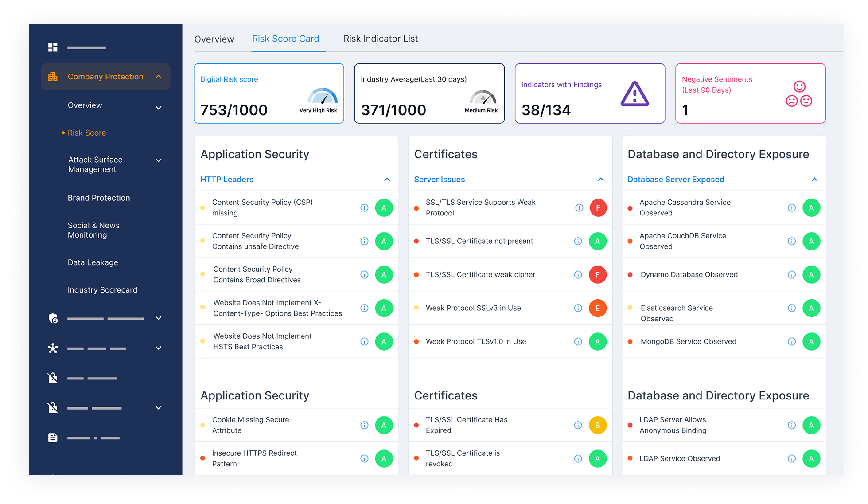Click the dashboard grid icon in sidebar
The width and height of the screenshot is (868, 504).
[53, 46]
